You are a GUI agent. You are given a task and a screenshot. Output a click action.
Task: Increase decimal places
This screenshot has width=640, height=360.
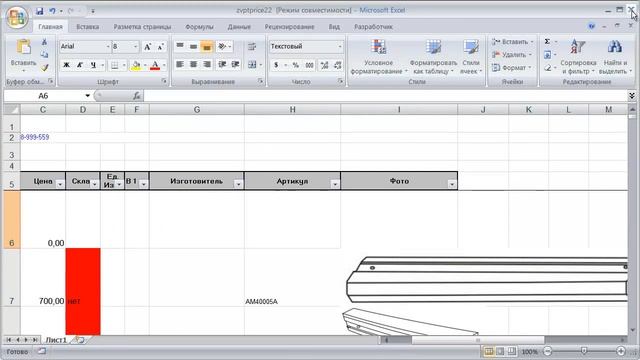324,65
